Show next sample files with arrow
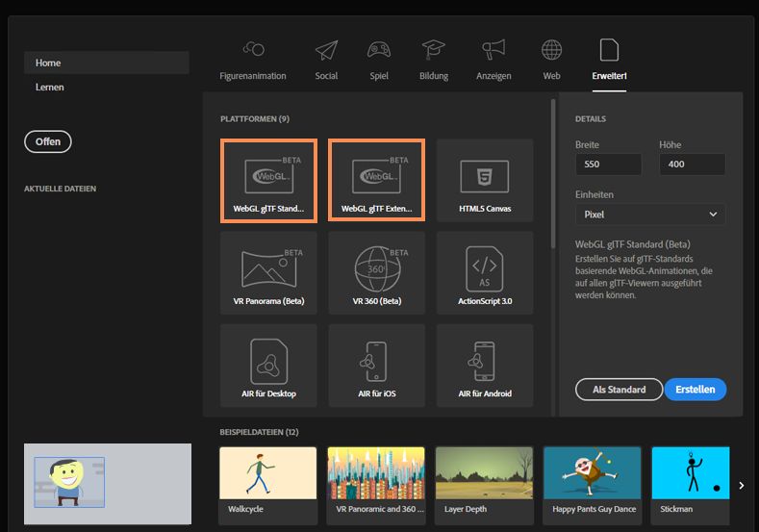The height and width of the screenshot is (532, 759). [x=741, y=485]
